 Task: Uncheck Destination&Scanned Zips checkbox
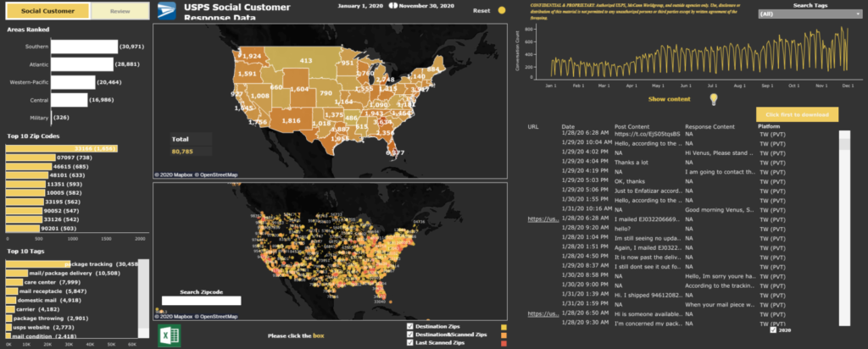click(x=409, y=335)
